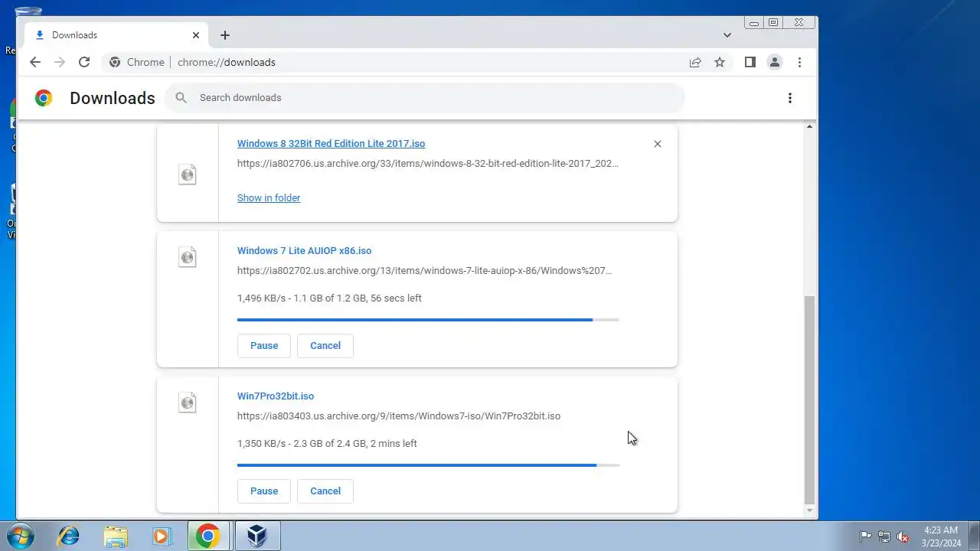Open VirtualBox from the taskbar
Viewport: 980px width, 551px height.
pyautogui.click(x=257, y=536)
